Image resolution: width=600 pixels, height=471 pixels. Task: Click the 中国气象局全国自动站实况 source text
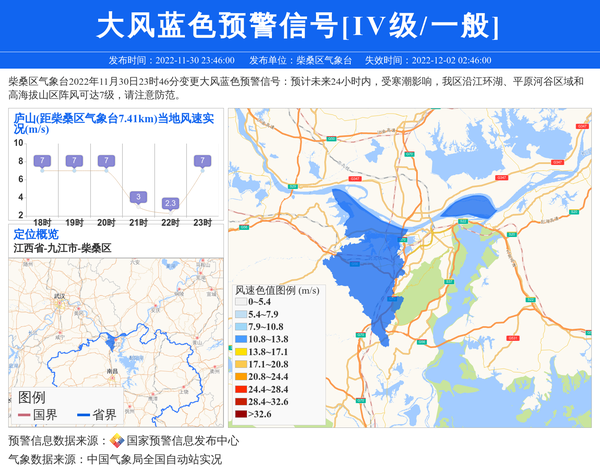(x=153, y=460)
